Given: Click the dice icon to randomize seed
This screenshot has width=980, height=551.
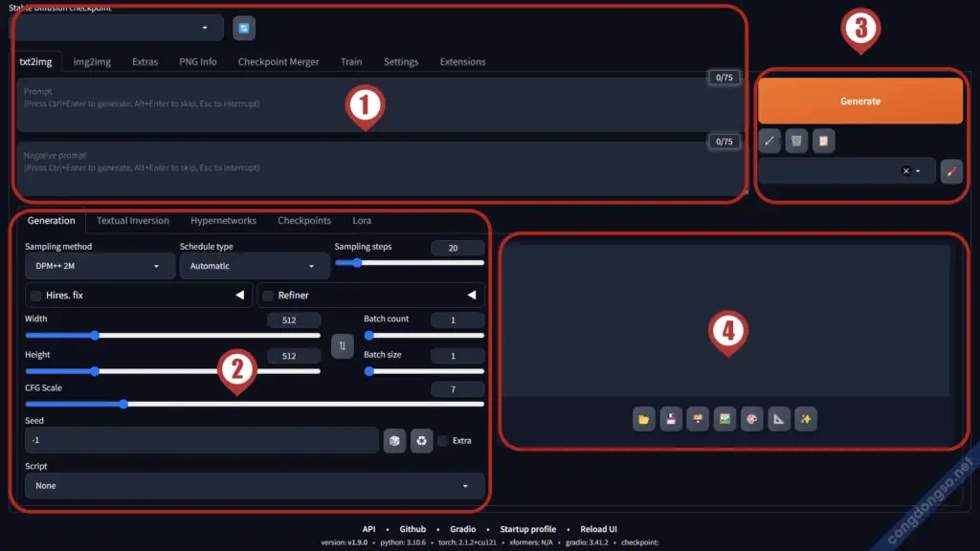Looking at the screenshot, I should coord(394,441).
